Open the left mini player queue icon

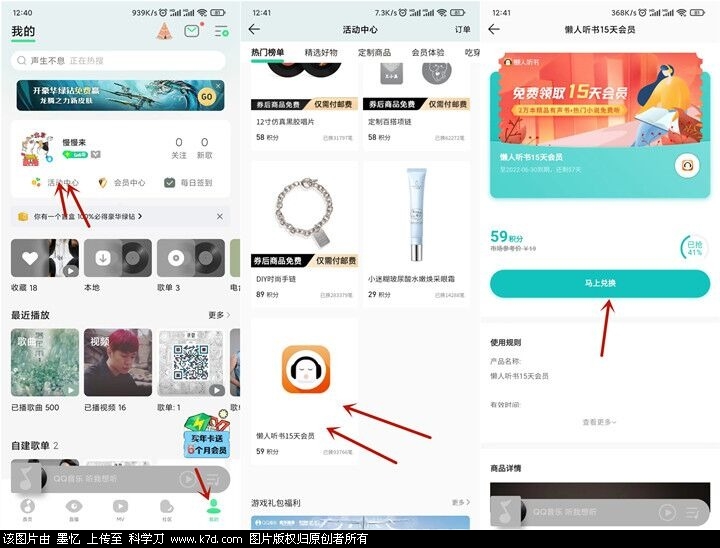pos(214,480)
